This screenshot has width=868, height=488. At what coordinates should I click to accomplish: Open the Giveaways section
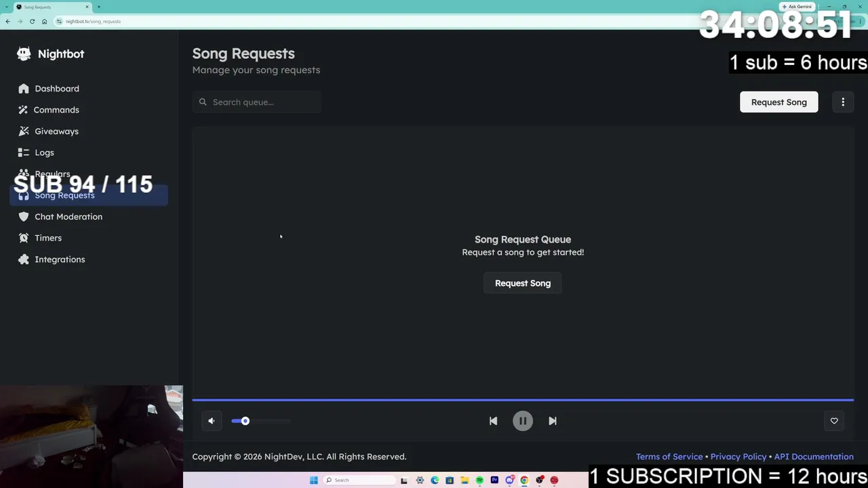point(89,131)
